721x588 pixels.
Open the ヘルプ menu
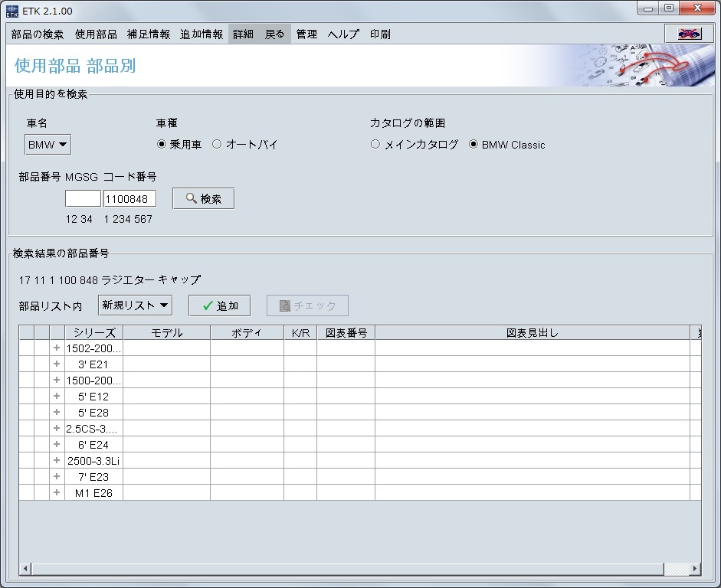(343, 34)
